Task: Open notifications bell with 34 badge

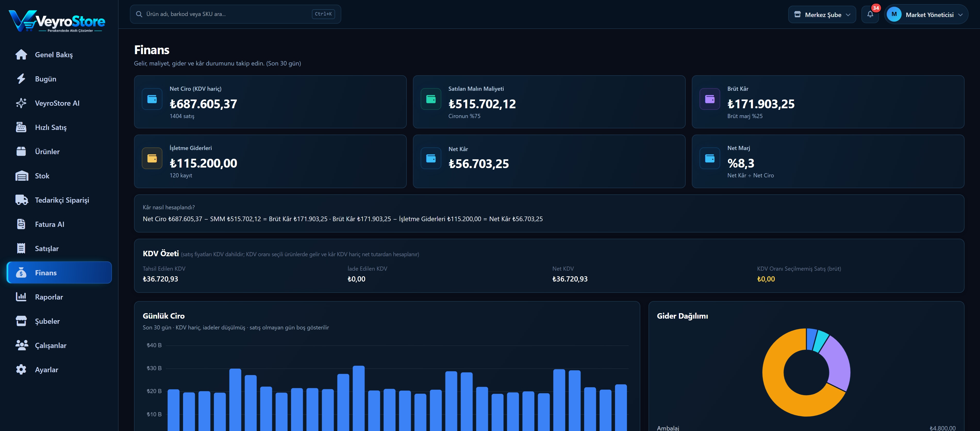Action: coord(870,14)
